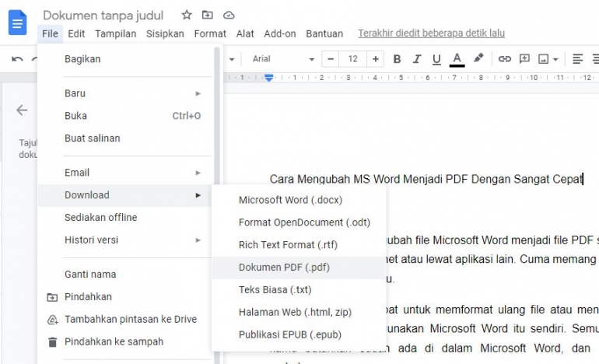
Task: Download as Format OpenDocument (.odt)
Action: (299, 222)
